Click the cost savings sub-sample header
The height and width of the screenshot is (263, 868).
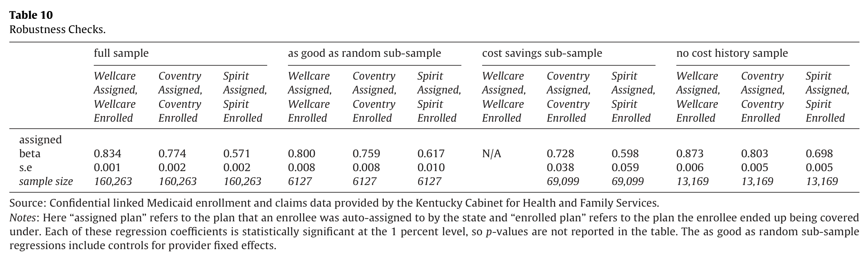[x=542, y=53]
